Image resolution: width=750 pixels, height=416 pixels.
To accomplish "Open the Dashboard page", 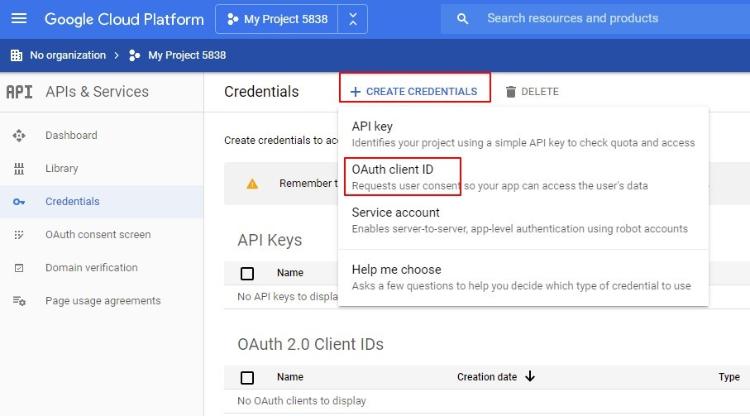I will [x=71, y=135].
